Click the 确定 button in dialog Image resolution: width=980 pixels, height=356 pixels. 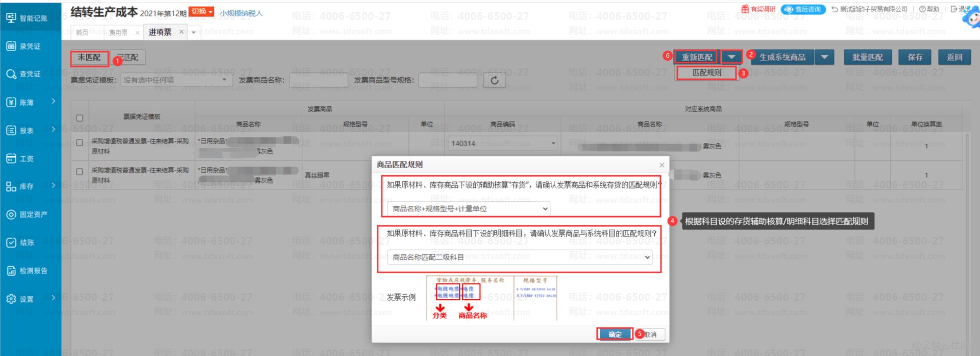615,334
